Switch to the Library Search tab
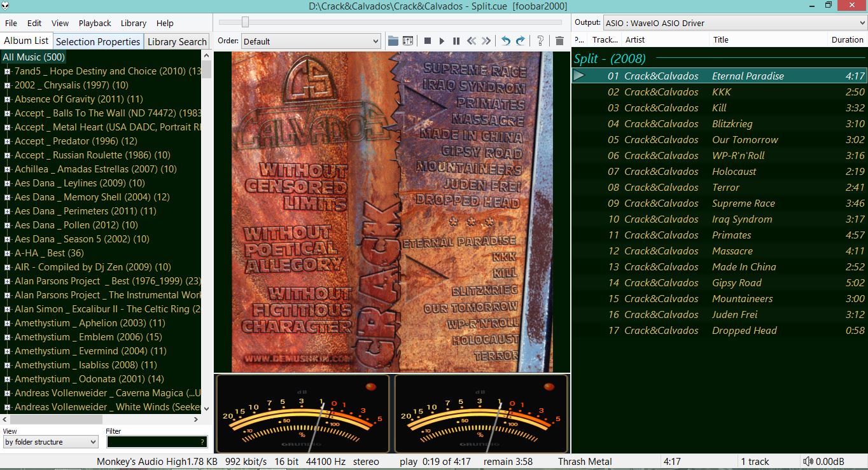The width and height of the screenshot is (868, 470). [x=177, y=41]
